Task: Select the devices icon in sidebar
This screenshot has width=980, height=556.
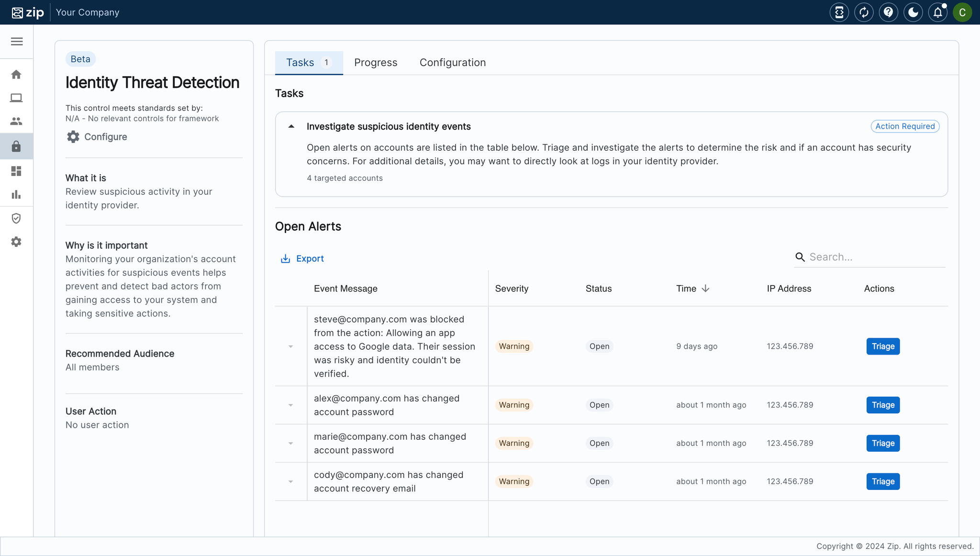Action: click(16, 98)
